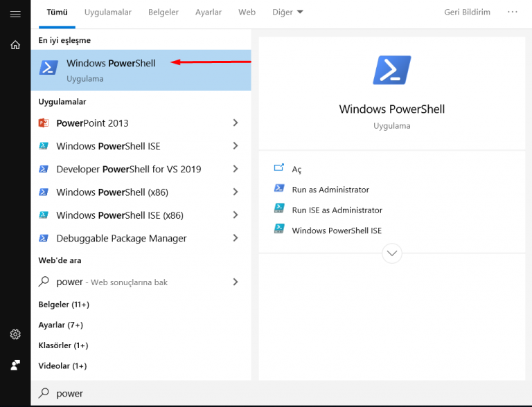Select PowerPoint 2013 result
This screenshot has height=407, width=532.
tap(141, 123)
